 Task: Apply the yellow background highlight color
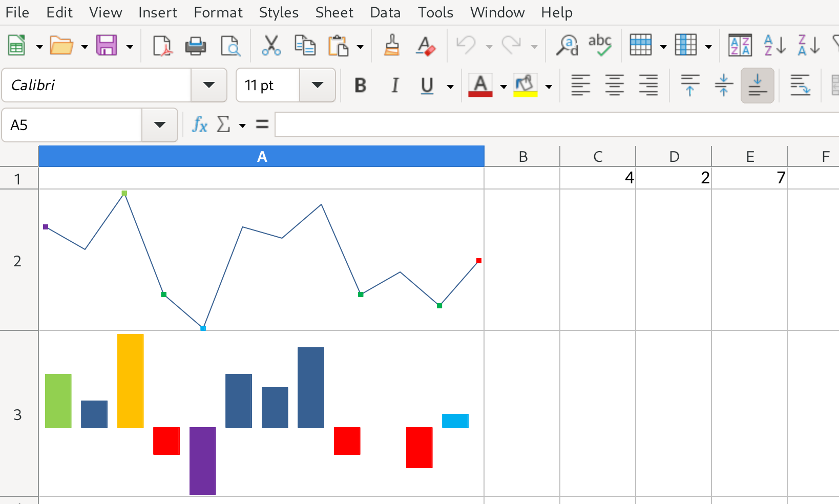point(525,86)
